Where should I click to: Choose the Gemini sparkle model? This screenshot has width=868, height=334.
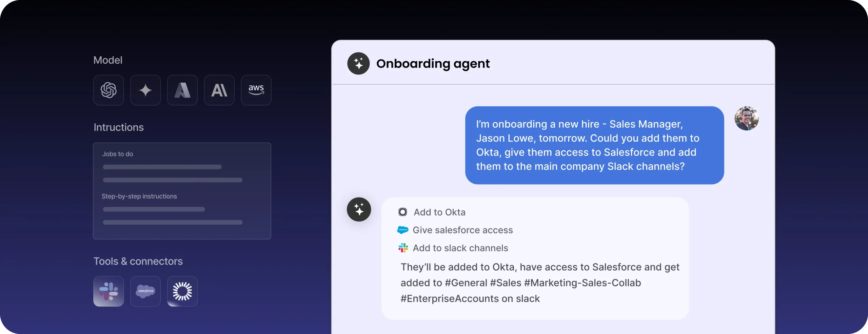click(x=145, y=90)
